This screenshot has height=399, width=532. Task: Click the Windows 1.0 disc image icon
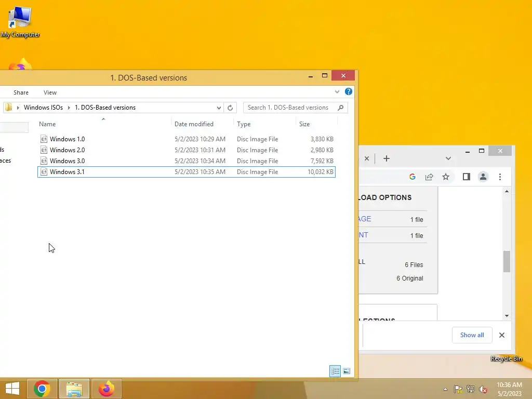(44, 139)
